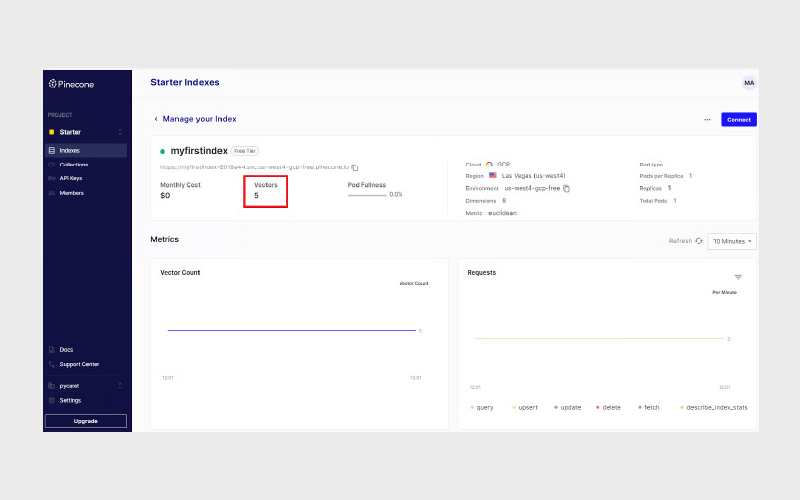Toggle the delete legend series
Image resolution: width=800 pixels, height=500 pixels.
608,408
